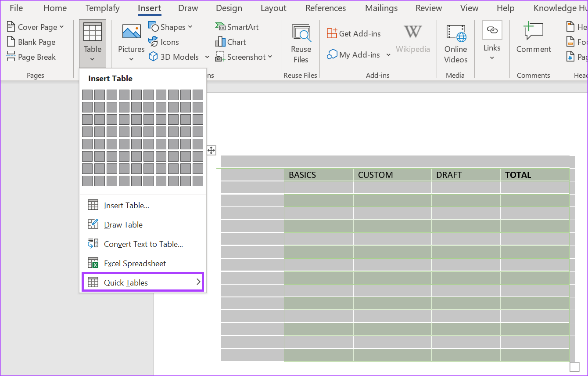
Task: Click the SmartArt icon in ribbon
Action: click(x=220, y=27)
